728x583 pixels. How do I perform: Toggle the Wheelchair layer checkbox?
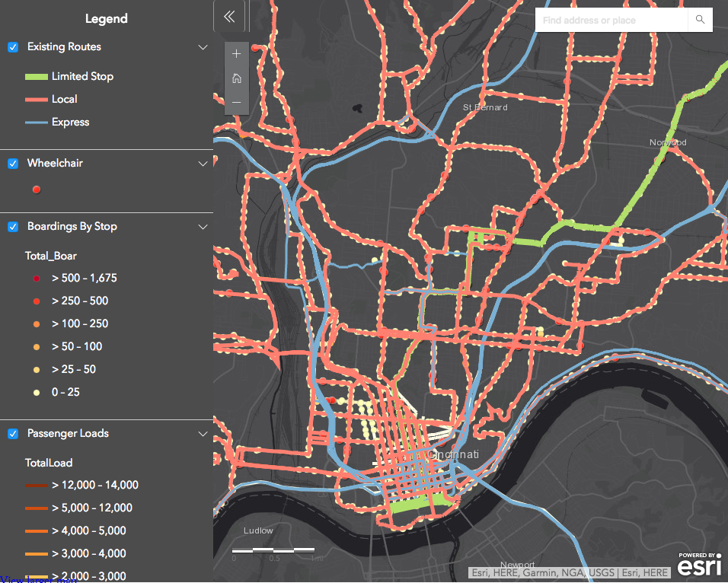pyautogui.click(x=13, y=164)
